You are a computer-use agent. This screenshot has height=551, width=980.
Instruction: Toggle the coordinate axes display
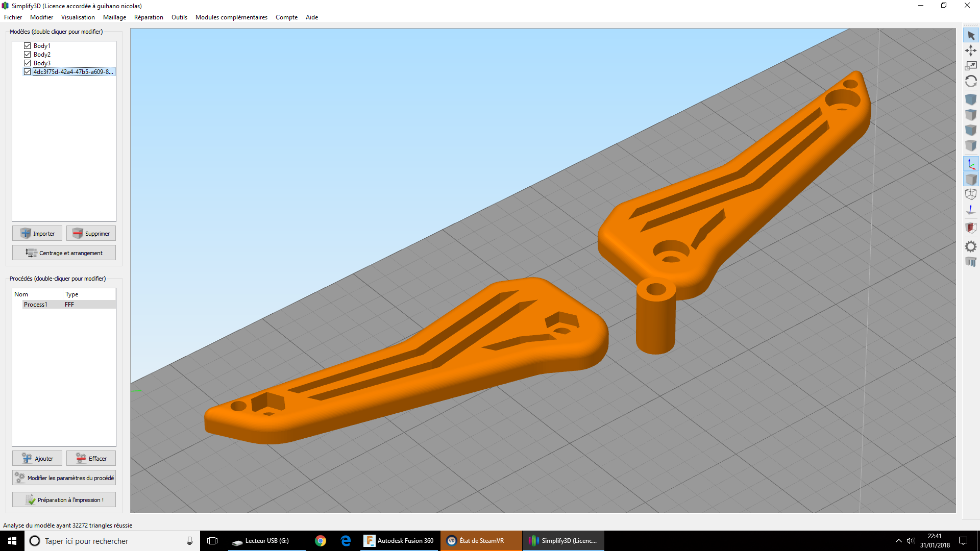tap(971, 164)
